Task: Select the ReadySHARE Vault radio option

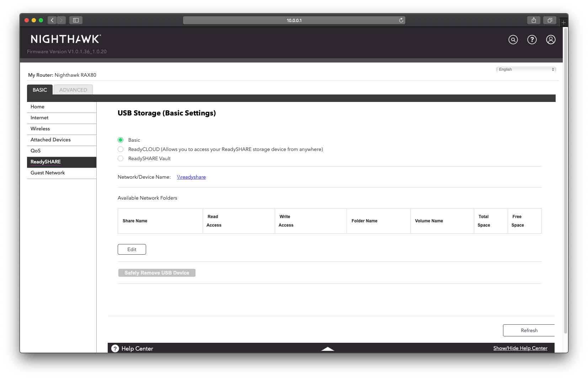Action: tap(121, 158)
